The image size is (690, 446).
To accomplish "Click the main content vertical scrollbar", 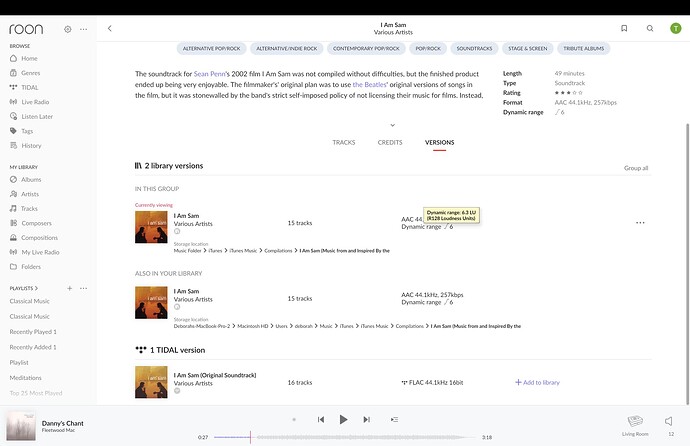I will pyautogui.click(x=688, y=263).
